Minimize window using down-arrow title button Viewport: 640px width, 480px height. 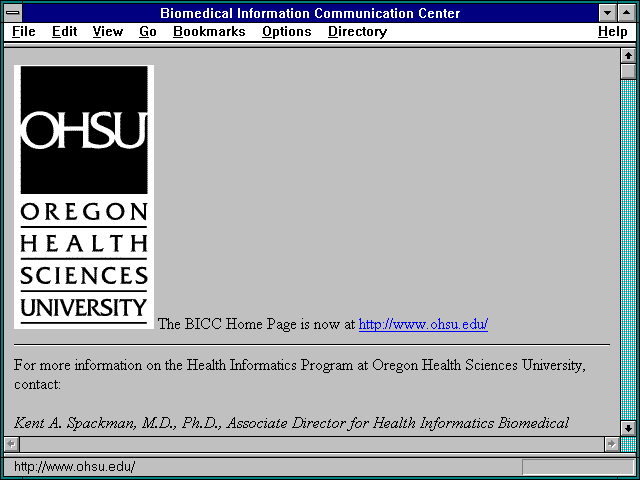pos(607,13)
